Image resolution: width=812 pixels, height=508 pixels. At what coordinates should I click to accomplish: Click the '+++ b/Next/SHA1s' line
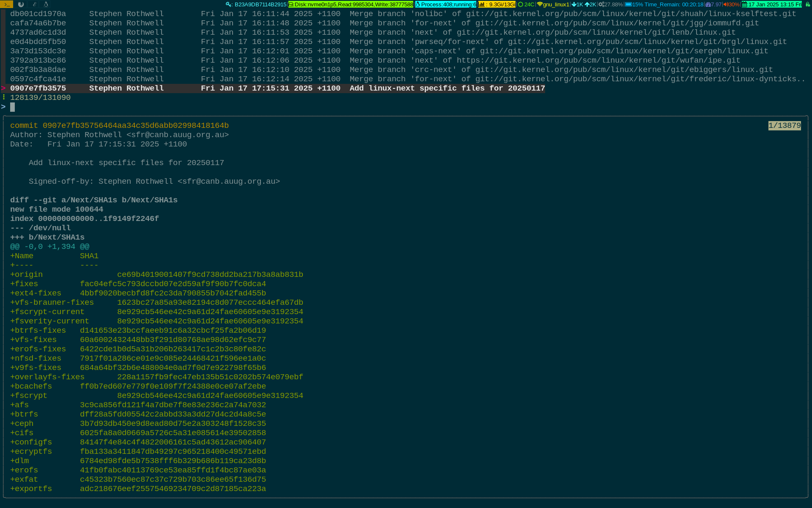47,237
